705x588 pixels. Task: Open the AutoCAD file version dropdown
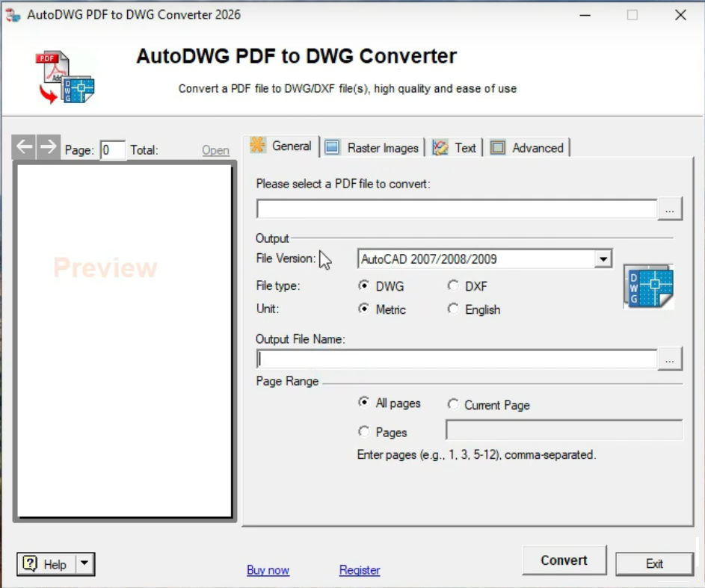click(604, 259)
